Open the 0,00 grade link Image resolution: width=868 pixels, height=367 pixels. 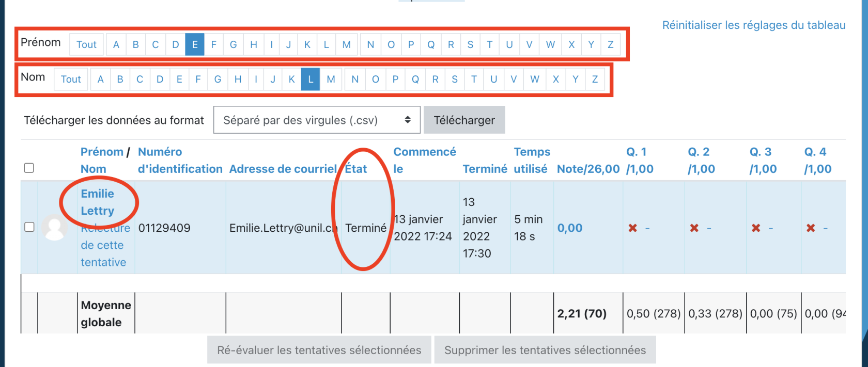(x=569, y=228)
